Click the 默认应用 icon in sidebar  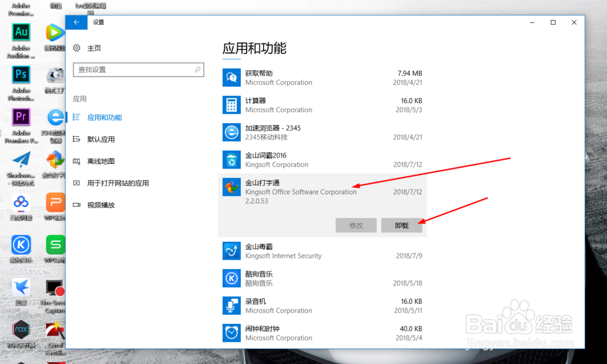(76, 139)
